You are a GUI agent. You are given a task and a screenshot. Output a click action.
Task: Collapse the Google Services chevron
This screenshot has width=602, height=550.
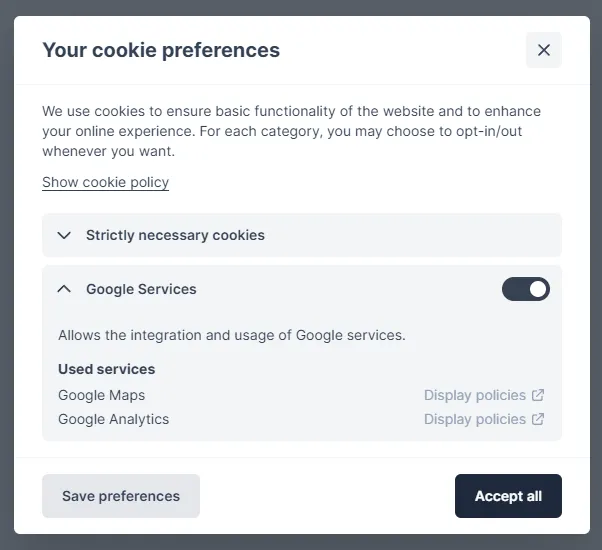(x=64, y=289)
